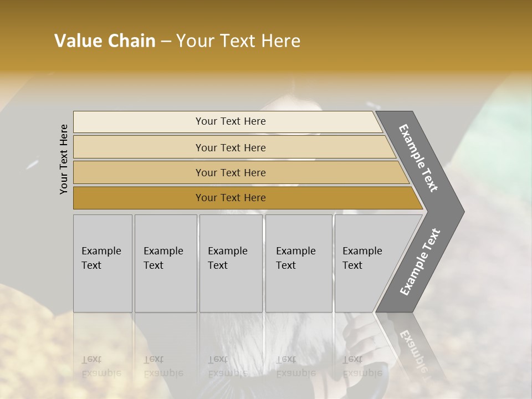
Task: Click the bold "Value Chain" title words
Action: (x=105, y=41)
